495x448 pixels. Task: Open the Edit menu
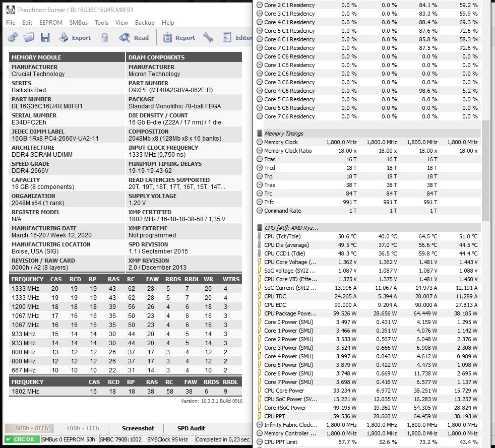(27, 23)
